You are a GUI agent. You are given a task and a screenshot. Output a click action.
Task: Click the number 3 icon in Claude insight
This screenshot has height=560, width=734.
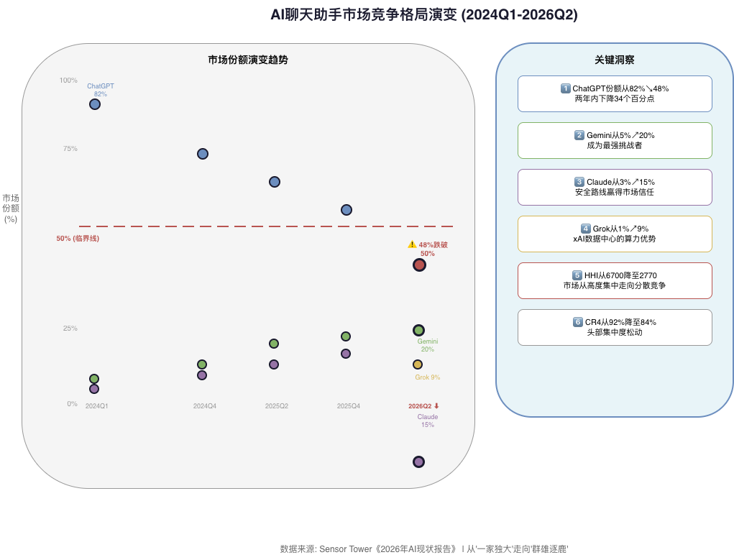[579, 182]
